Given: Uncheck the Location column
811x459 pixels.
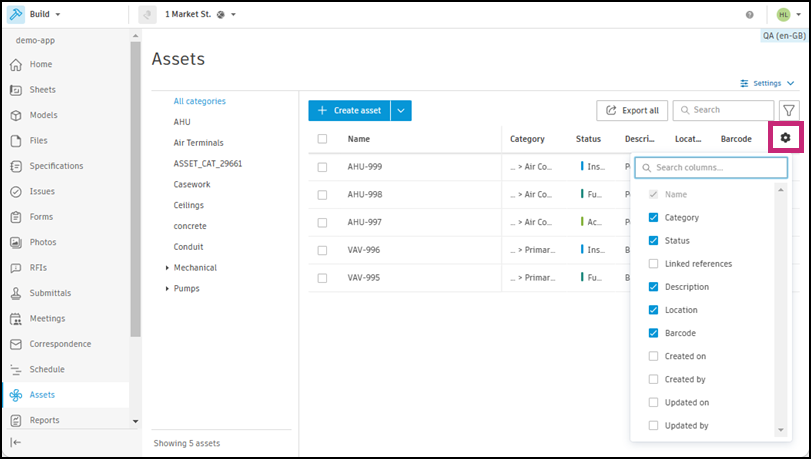Looking at the screenshot, I should (653, 310).
